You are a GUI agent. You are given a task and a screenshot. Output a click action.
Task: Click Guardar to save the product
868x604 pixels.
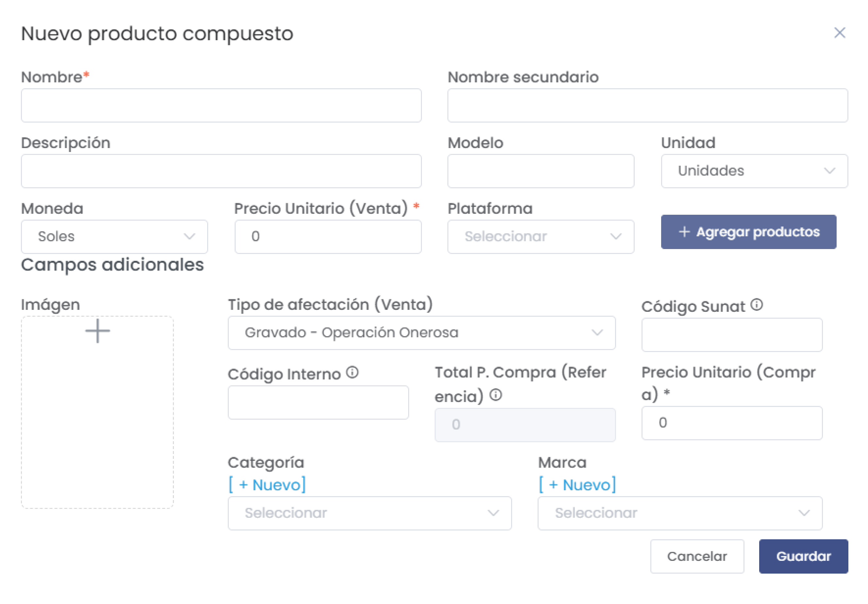(x=803, y=556)
